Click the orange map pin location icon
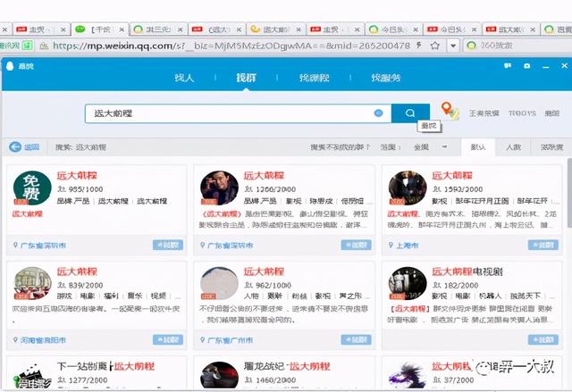 point(450,111)
